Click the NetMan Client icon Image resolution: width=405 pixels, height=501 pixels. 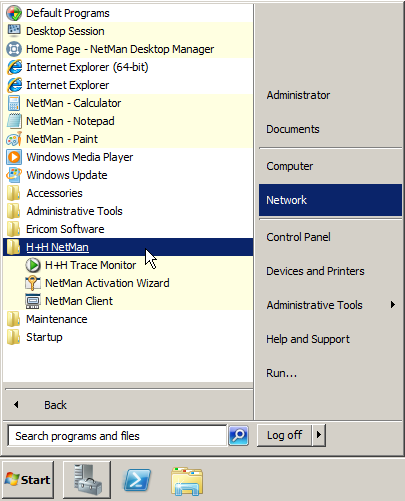click(33, 301)
